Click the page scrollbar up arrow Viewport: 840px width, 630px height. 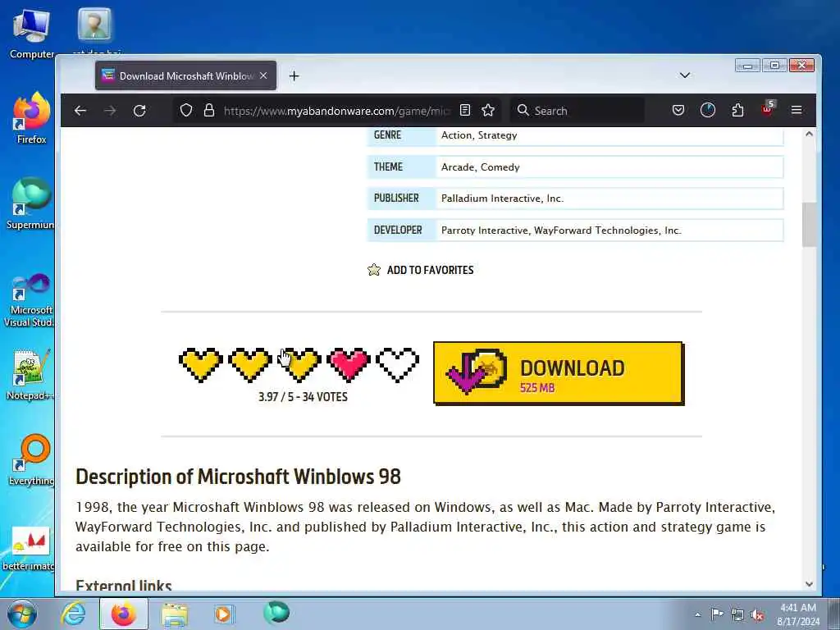click(x=809, y=134)
